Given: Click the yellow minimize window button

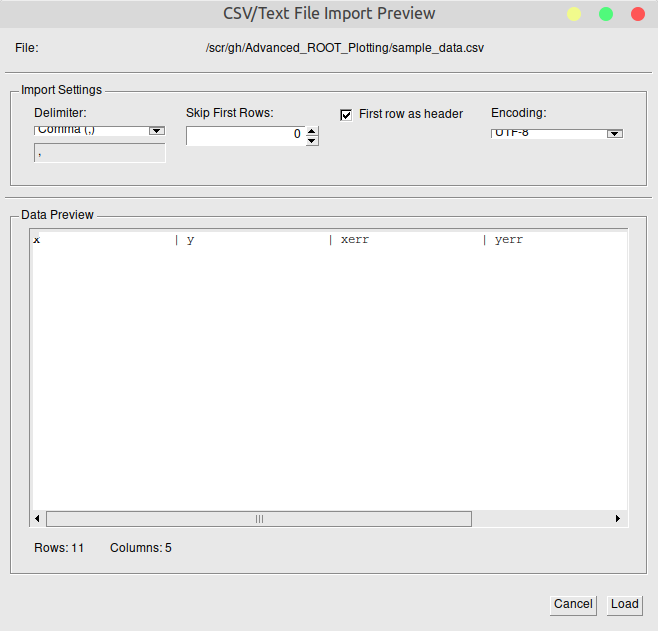Looking at the screenshot, I should [x=574, y=14].
